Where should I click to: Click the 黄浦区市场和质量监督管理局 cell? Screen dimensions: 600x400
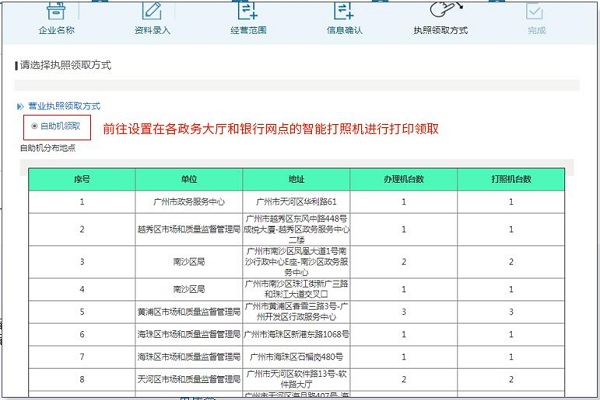coord(189,312)
